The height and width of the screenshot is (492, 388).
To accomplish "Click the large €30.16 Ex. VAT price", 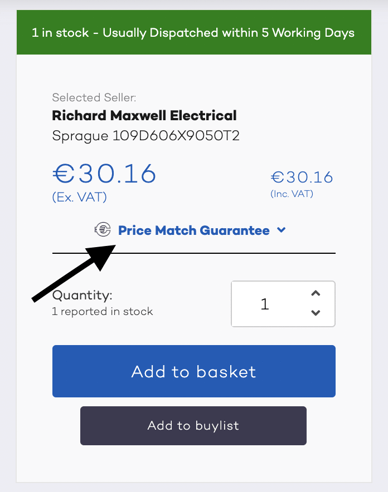I will [104, 174].
